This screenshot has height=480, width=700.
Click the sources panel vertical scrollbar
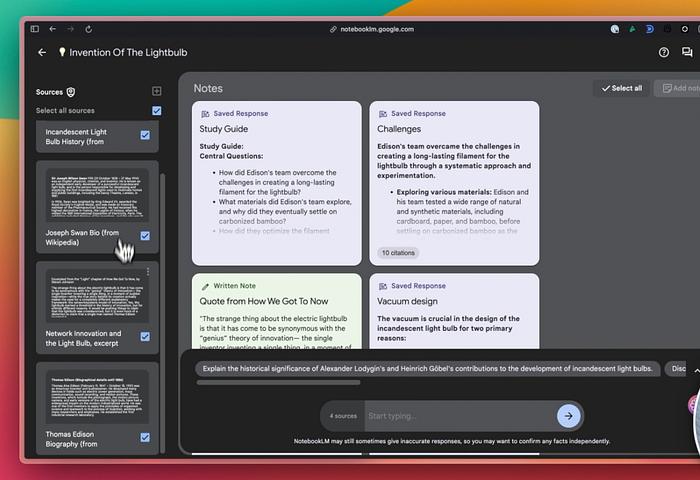tap(162, 313)
